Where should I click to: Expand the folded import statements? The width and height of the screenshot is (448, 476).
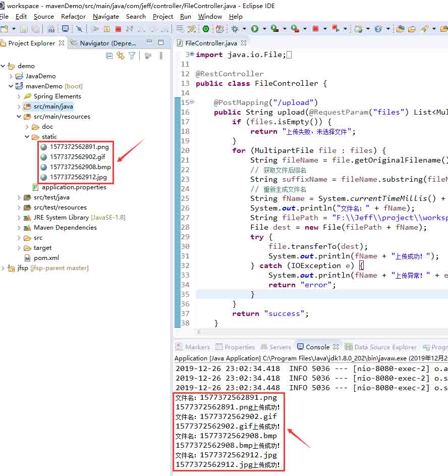pyautogui.click(x=192, y=55)
